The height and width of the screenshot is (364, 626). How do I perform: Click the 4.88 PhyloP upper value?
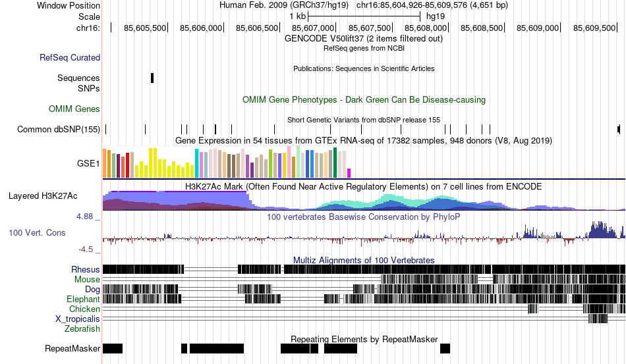point(84,217)
